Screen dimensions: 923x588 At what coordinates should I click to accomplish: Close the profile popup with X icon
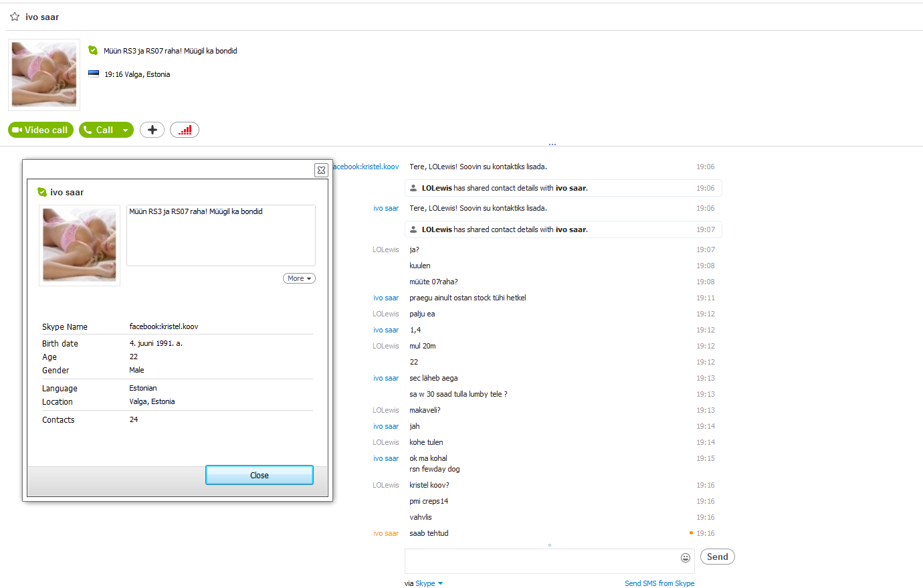[321, 170]
